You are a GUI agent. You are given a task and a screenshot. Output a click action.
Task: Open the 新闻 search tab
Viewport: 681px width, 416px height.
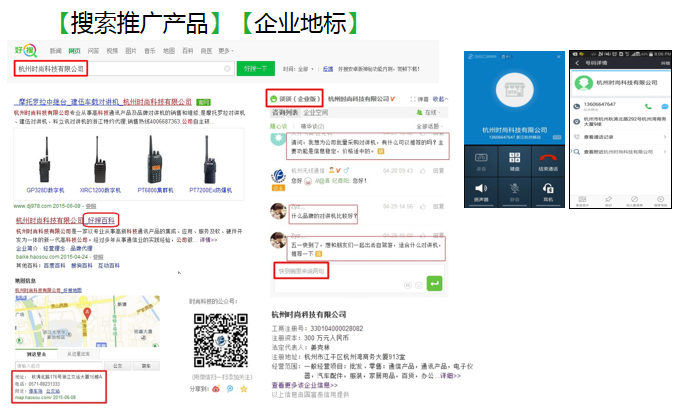[x=56, y=51]
